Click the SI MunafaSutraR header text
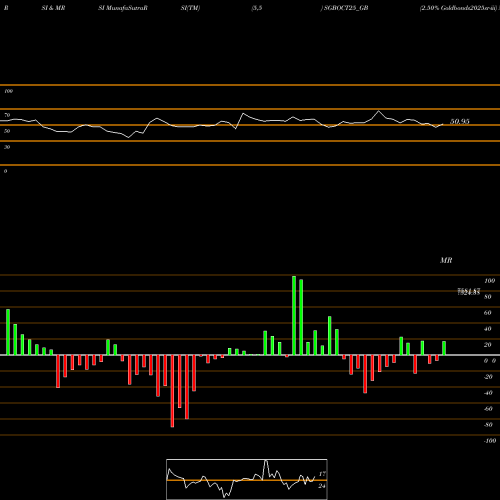The width and height of the screenshot is (500, 500). click(x=123, y=8)
